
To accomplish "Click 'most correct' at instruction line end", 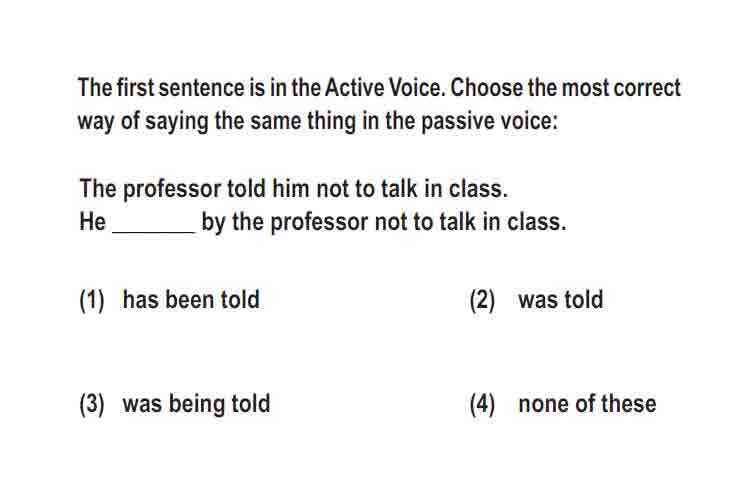I will pos(621,88).
